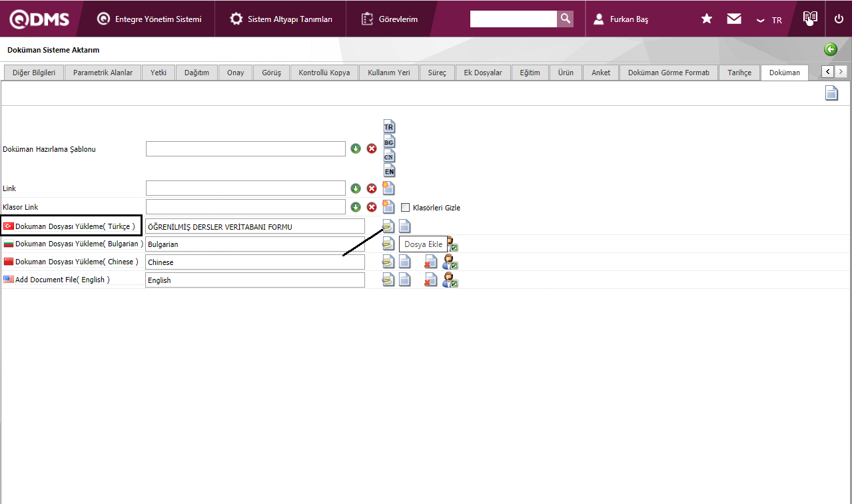852x504 pixels.
Task: Switch to the Dağıtım tab
Action: (x=197, y=73)
